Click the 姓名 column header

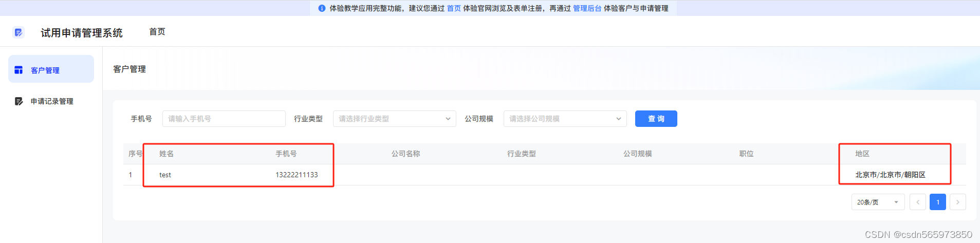pos(167,154)
